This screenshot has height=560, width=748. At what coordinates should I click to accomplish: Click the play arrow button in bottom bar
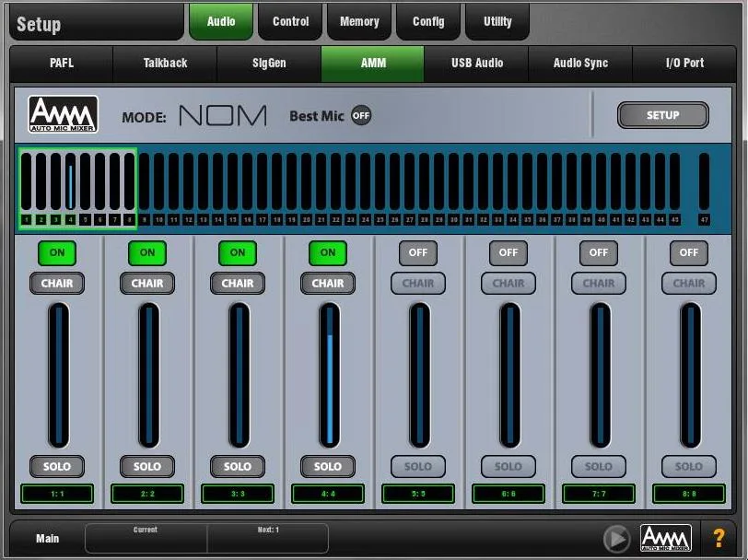pyautogui.click(x=617, y=539)
